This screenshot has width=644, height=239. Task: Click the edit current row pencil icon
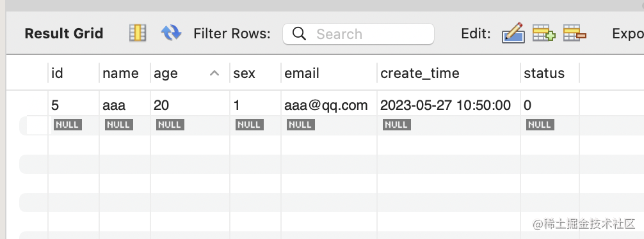[x=513, y=33]
